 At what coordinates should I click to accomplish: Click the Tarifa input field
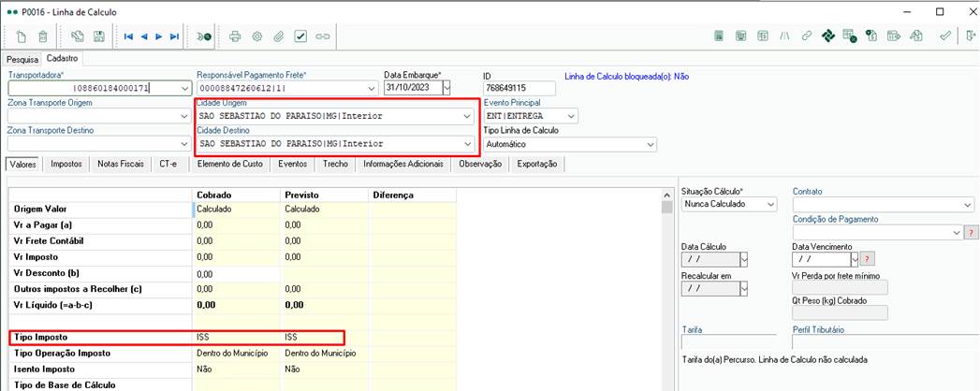[x=729, y=341]
